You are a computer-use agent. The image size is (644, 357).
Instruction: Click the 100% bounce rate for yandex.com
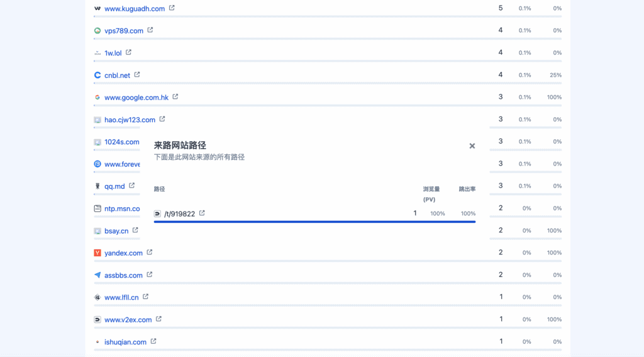coord(554,252)
